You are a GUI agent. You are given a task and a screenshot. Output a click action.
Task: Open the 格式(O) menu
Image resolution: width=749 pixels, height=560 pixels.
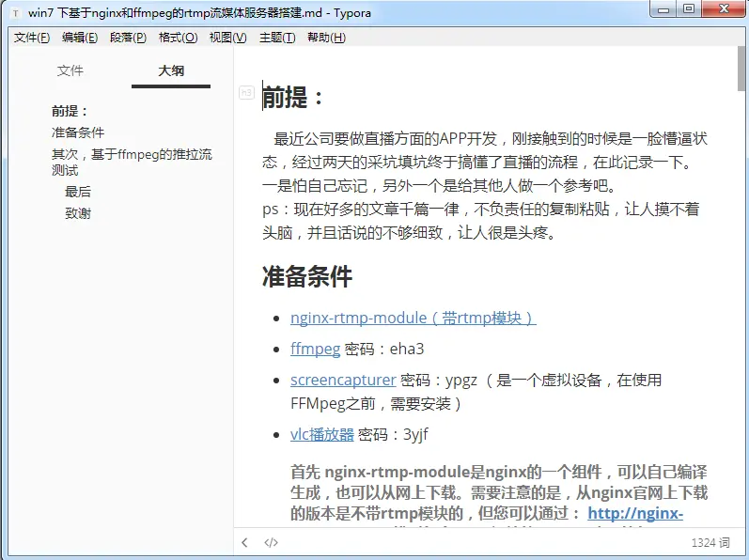pyautogui.click(x=178, y=38)
